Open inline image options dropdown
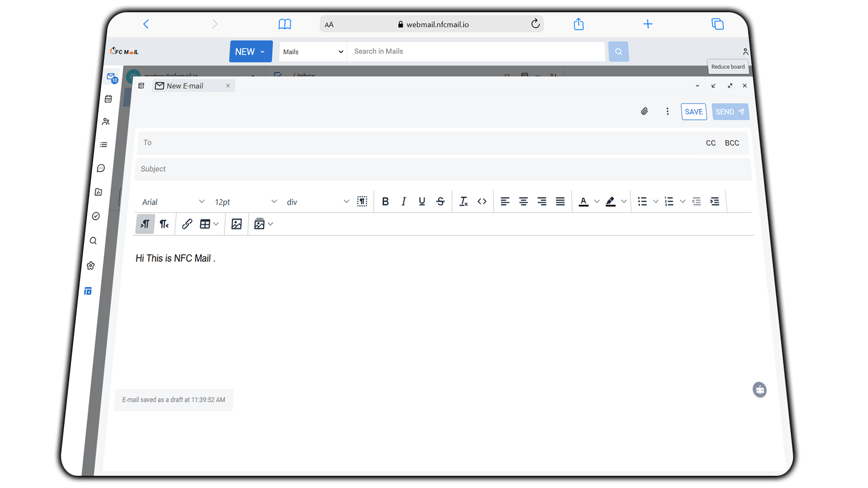Viewport: 868px width, 488px height. click(264, 224)
